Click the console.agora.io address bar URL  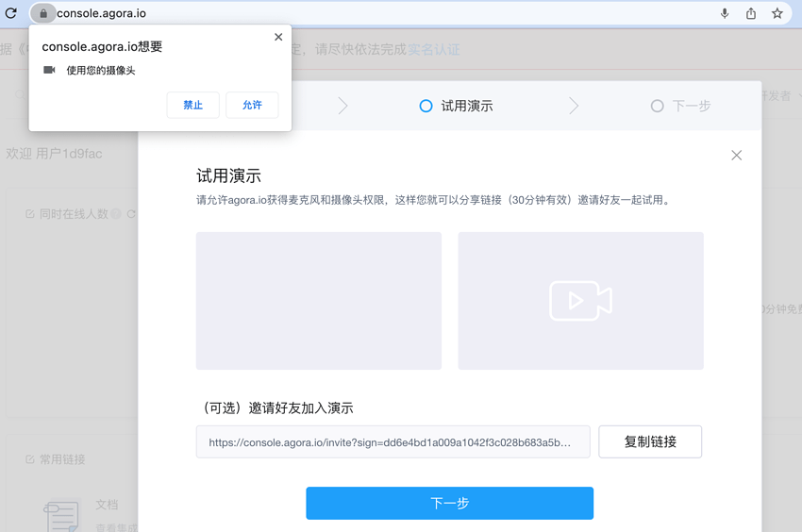[101, 13]
